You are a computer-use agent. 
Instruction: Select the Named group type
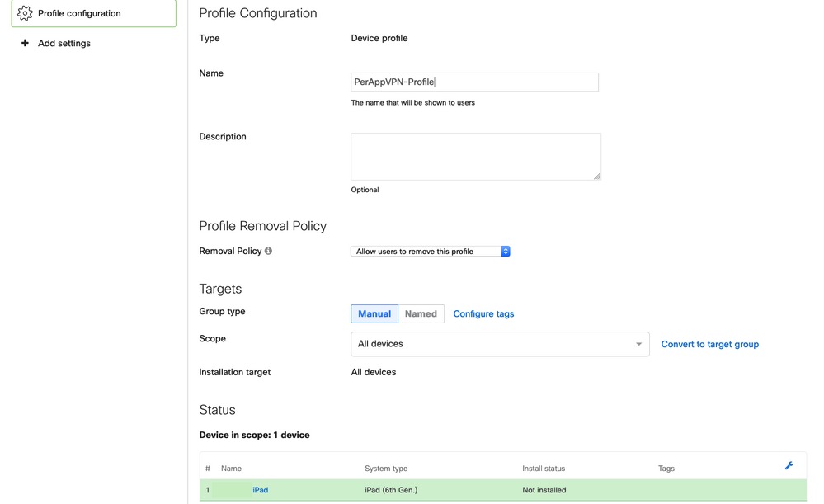(x=421, y=313)
